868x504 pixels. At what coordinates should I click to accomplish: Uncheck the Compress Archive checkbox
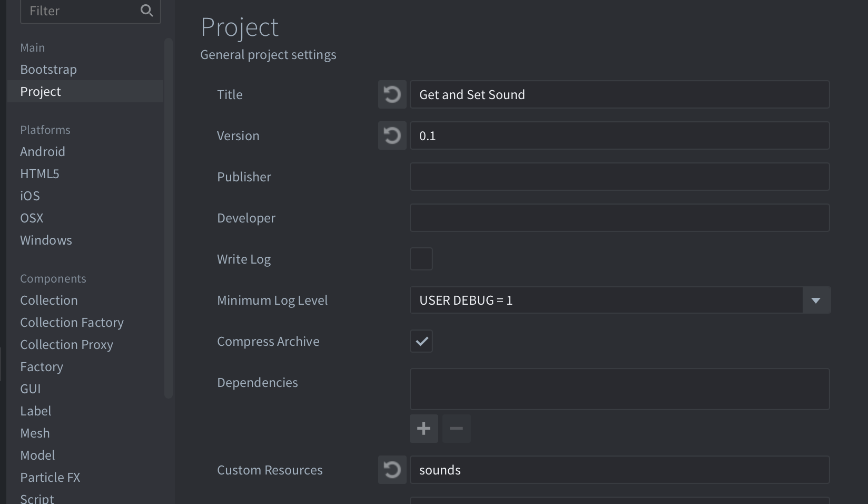421,341
